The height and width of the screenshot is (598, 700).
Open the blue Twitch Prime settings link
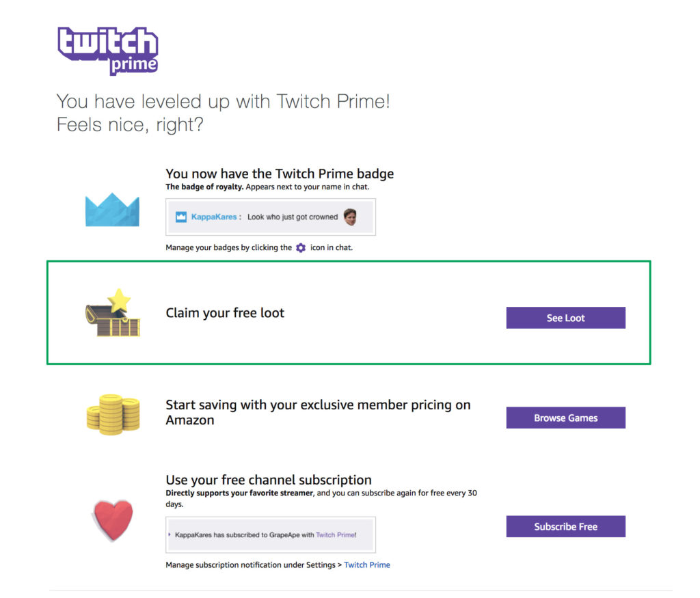pyautogui.click(x=367, y=565)
